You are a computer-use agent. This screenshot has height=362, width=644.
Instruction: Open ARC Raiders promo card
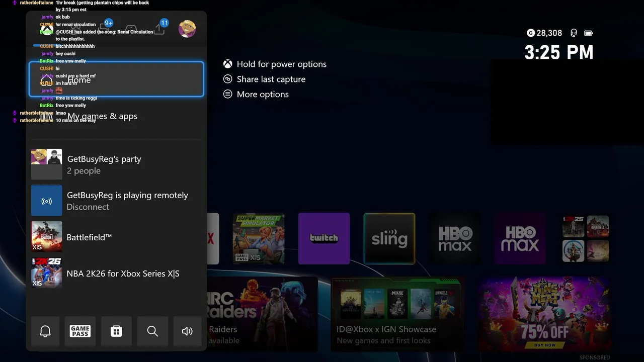(262, 313)
